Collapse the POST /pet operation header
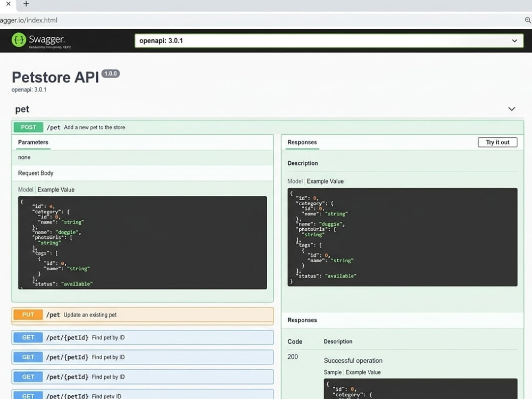The image size is (532, 399). click(x=268, y=127)
